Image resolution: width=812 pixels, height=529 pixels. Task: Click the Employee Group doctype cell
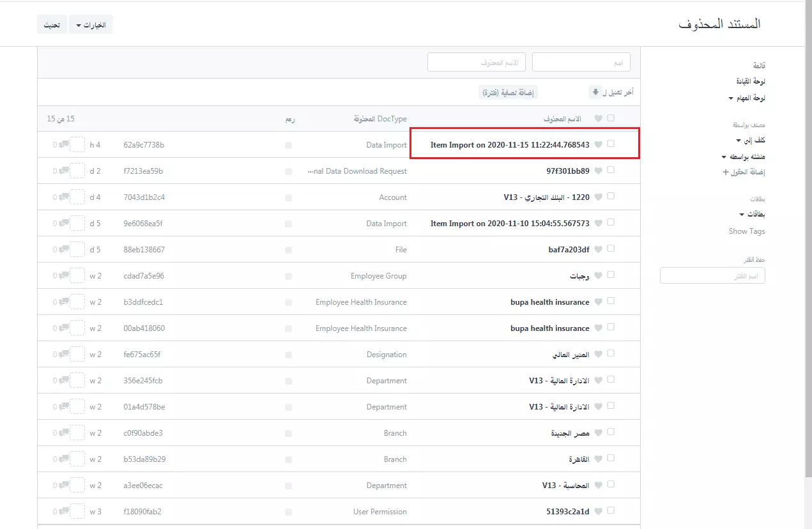tap(379, 276)
